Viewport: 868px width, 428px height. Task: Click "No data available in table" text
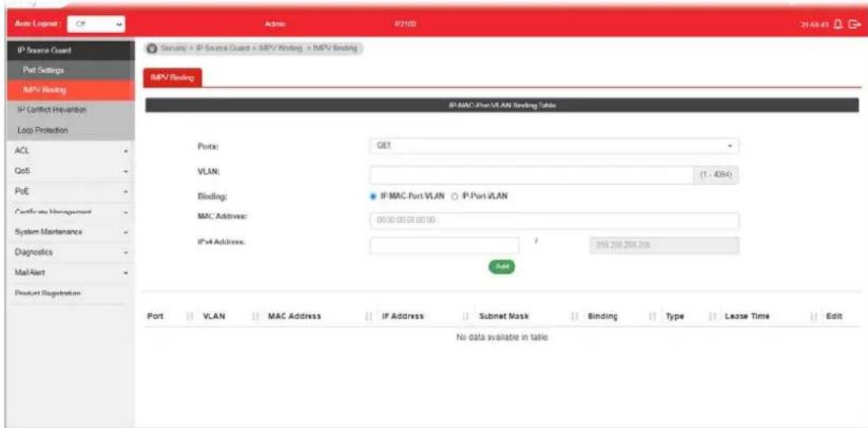click(501, 337)
